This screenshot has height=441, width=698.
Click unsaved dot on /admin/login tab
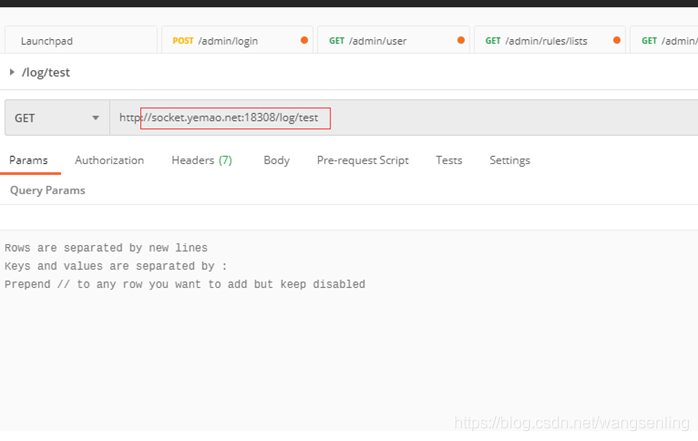(304, 40)
